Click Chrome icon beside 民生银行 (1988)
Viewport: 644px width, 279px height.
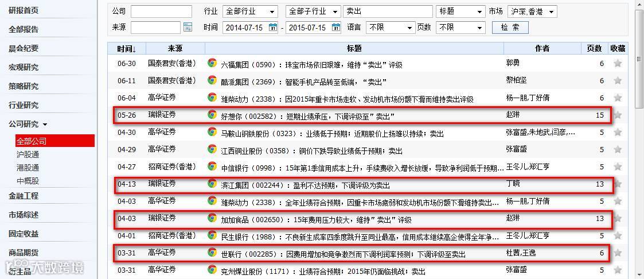pyautogui.click(x=212, y=235)
